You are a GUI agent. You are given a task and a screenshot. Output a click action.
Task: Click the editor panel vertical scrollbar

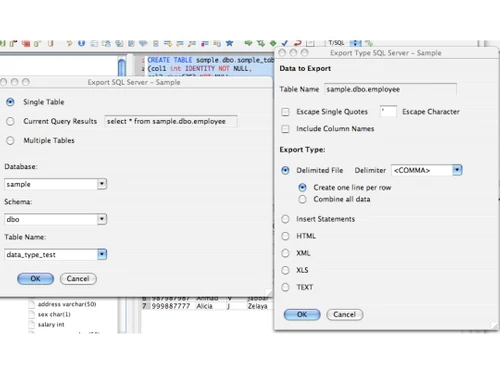pos(122,67)
